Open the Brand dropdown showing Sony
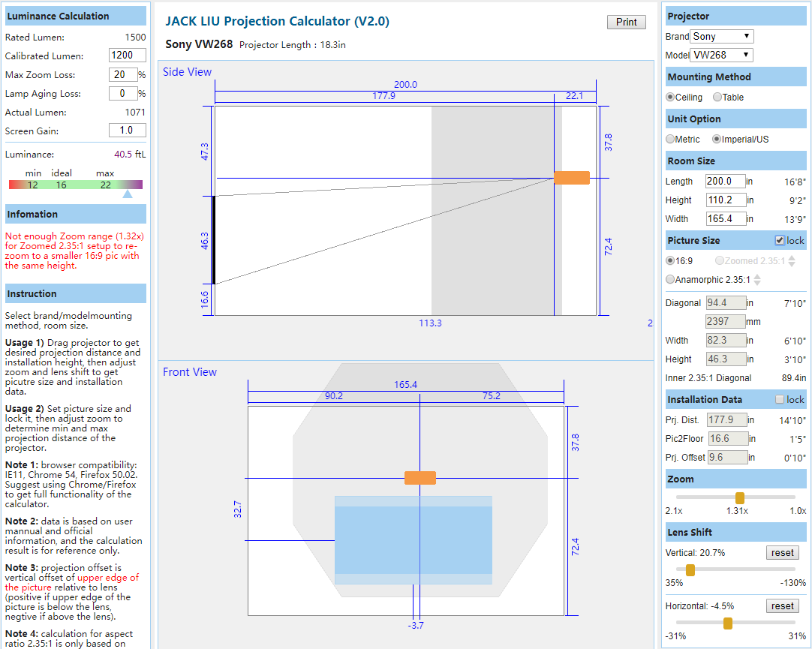812x649 pixels. [722, 35]
